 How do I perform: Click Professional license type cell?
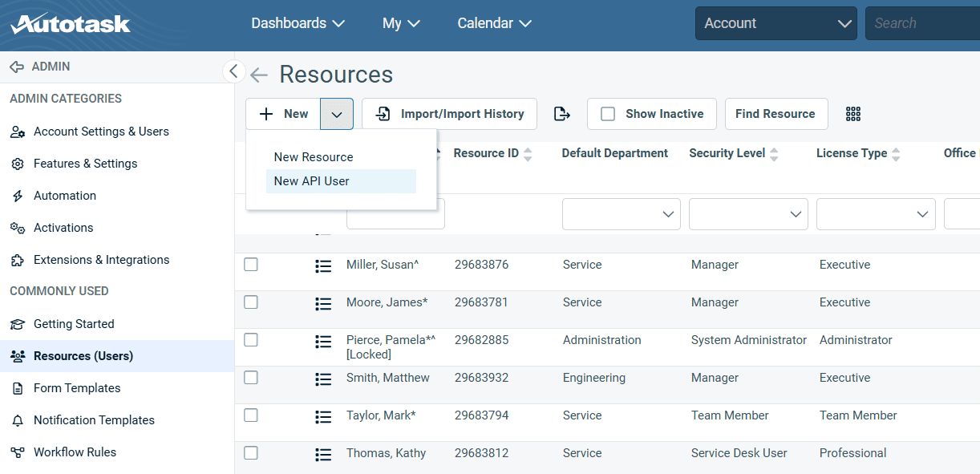pyautogui.click(x=852, y=453)
